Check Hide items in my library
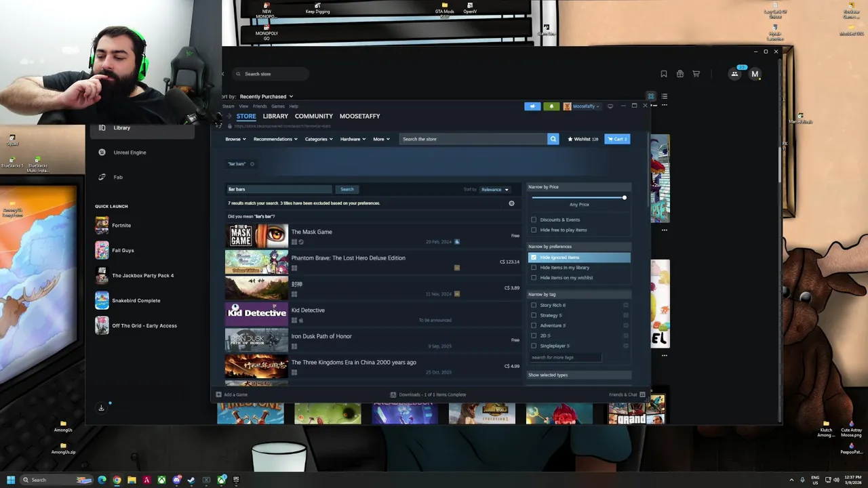868x488 pixels. 534,268
